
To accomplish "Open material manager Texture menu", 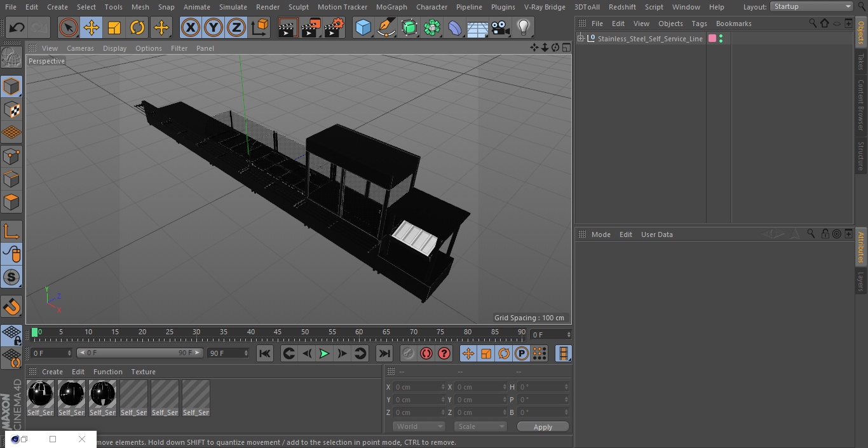I will coord(143,372).
